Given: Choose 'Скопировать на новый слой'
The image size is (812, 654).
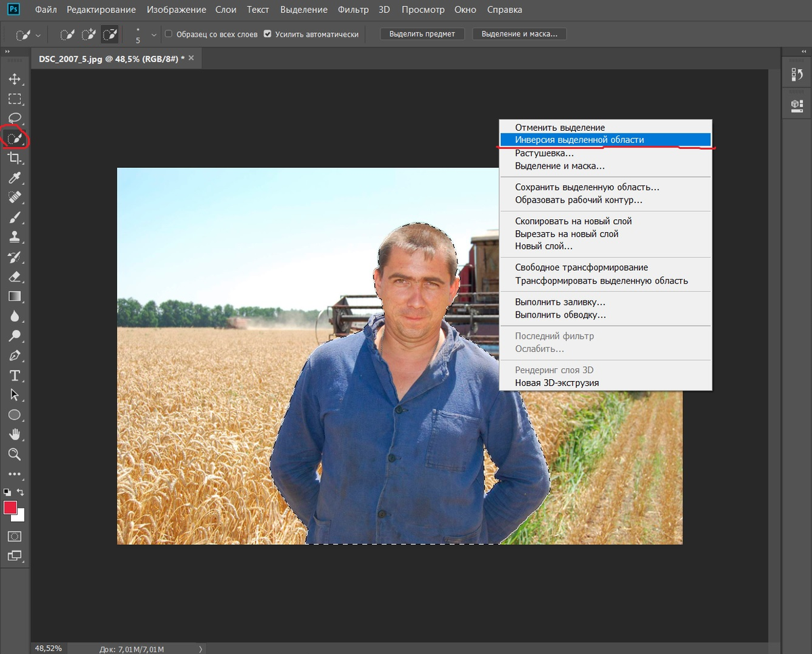Looking at the screenshot, I should coord(606,221).
